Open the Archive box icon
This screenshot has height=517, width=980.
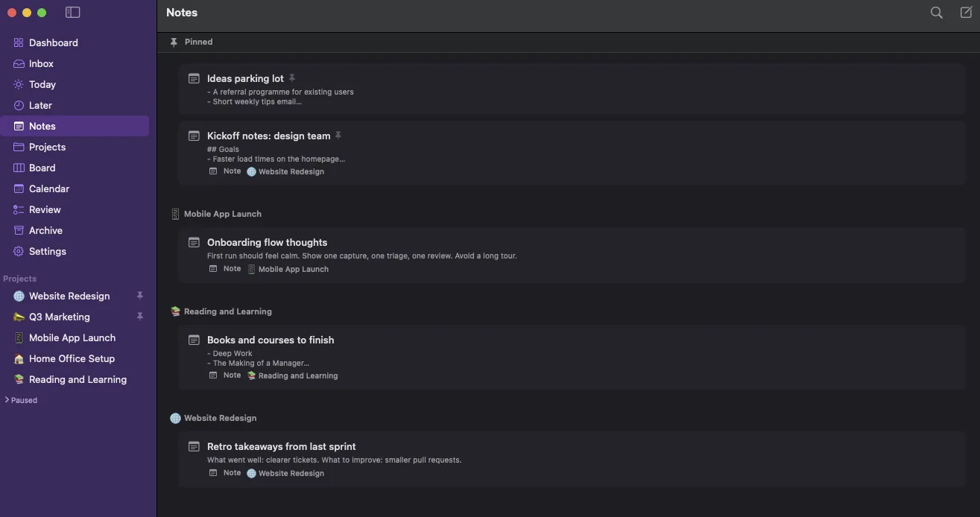[19, 230]
